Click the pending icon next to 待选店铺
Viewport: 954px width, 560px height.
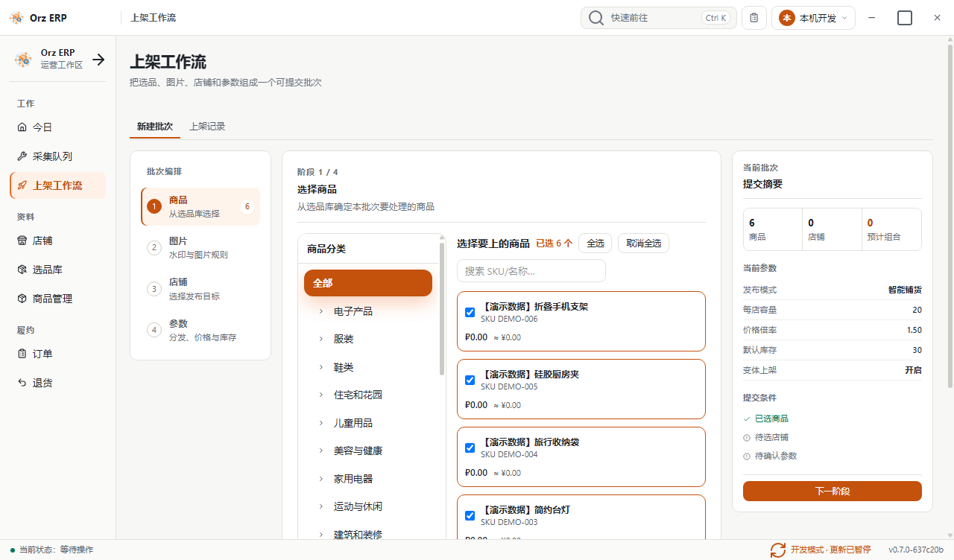[747, 437]
